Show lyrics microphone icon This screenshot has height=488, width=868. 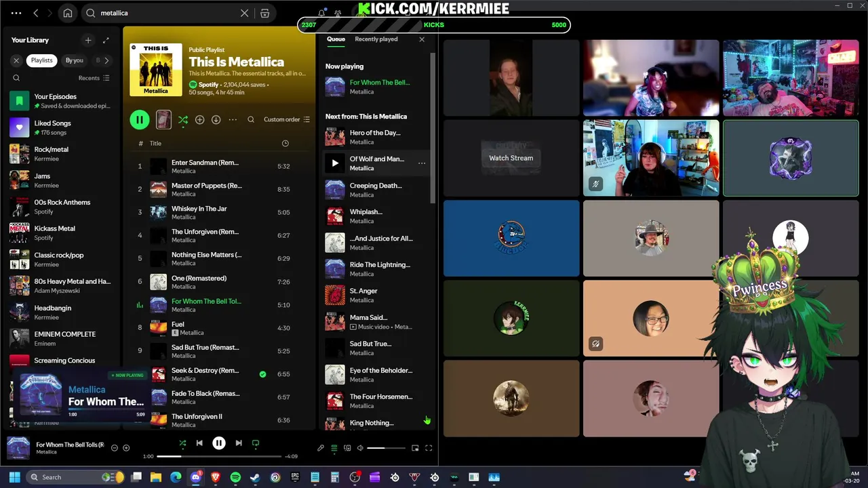pyautogui.click(x=321, y=448)
